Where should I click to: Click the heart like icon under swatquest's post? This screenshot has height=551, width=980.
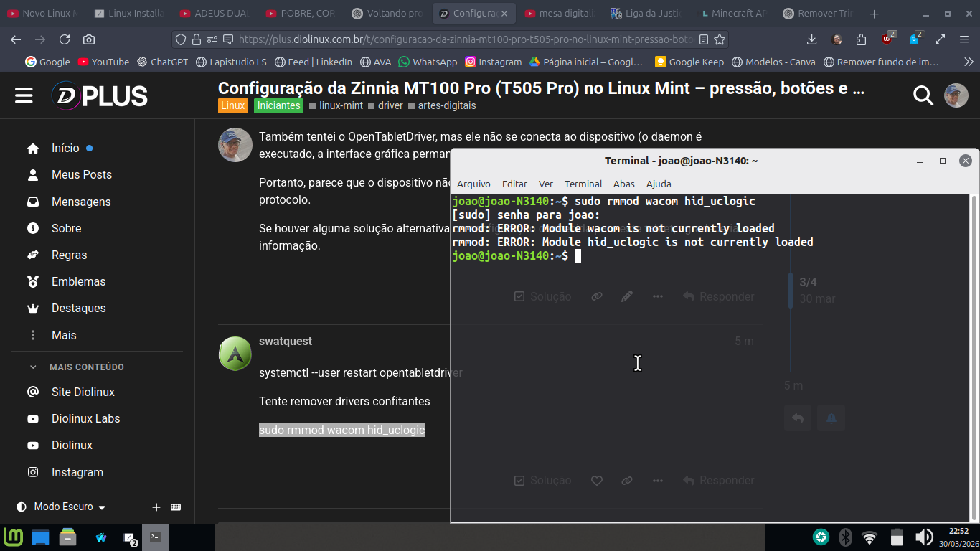tap(596, 481)
